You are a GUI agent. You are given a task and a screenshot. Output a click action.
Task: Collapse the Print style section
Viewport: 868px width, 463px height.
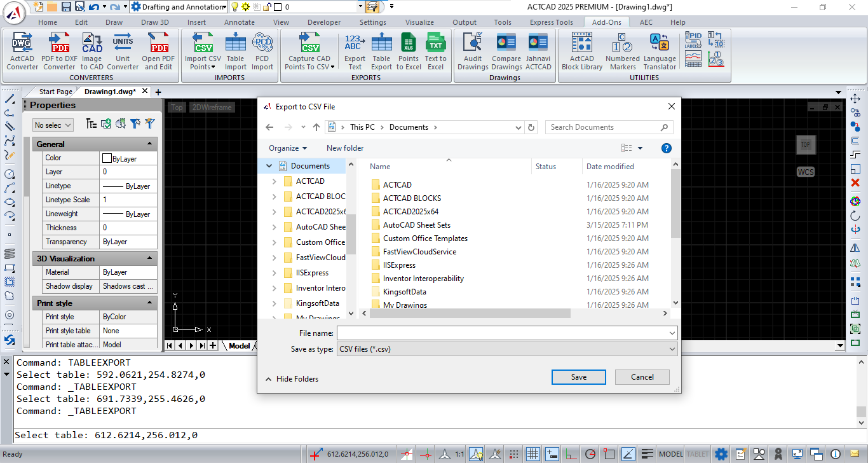pos(150,303)
